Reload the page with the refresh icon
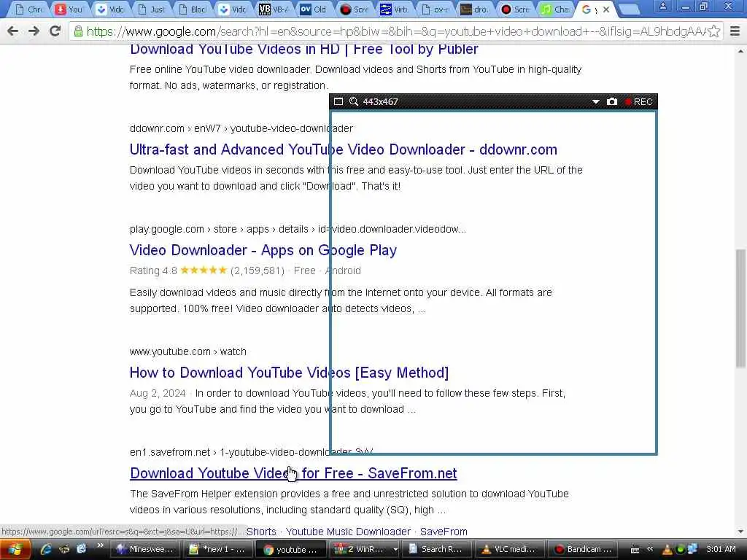The width and height of the screenshot is (747, 560). pyautogui.click(x=55, y=31)
